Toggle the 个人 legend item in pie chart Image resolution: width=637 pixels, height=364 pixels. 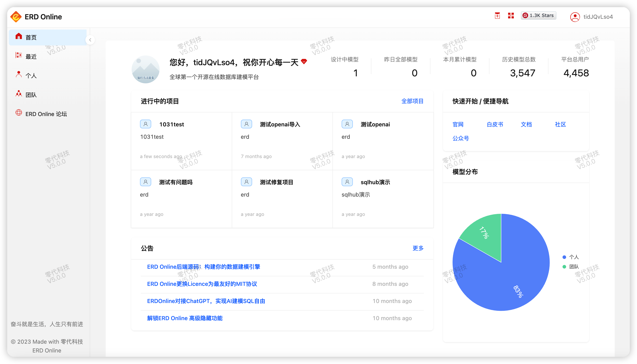point(570,257)
